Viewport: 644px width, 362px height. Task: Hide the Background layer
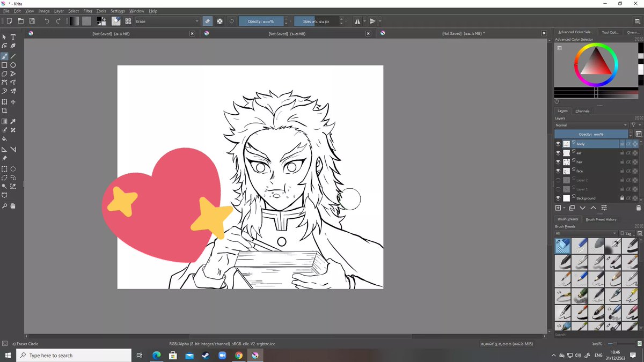pyautogui.click(x=558, y=198)
